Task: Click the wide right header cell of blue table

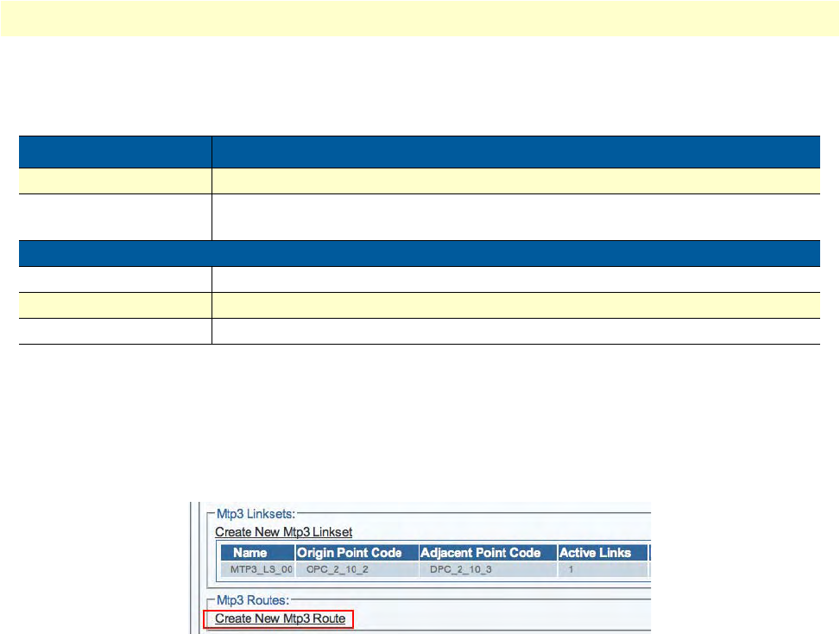Action: 515,152
